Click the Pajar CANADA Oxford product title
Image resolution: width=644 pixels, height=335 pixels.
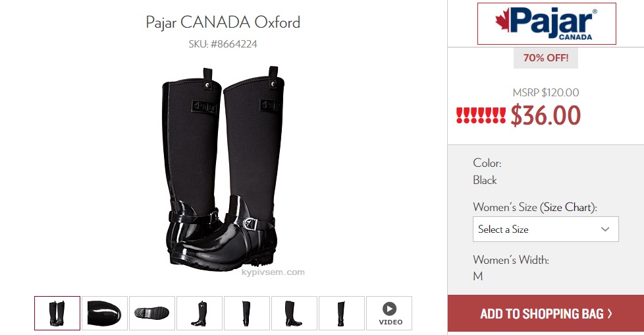click(223, 22)
